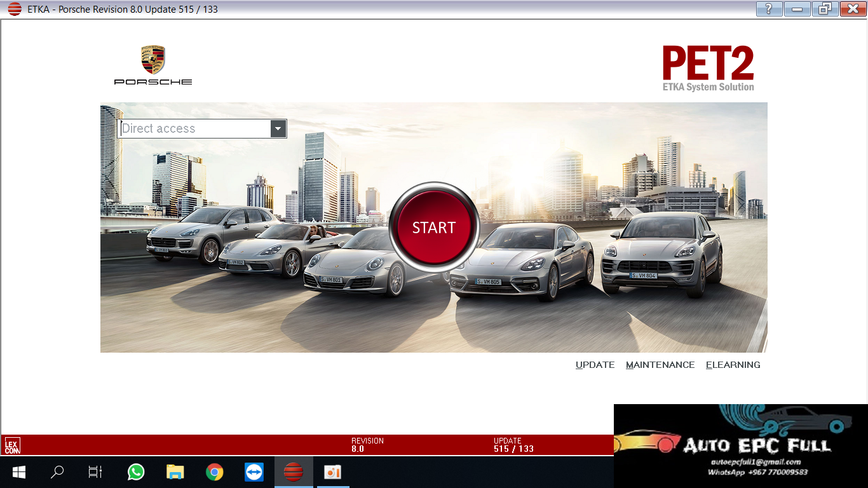Minimize the ETKA window

(x=797, y=9)
